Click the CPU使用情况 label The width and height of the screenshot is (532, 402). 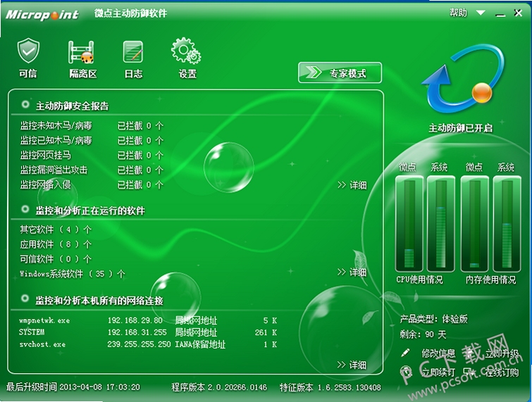pyautogui.click(x=419, y=279)
